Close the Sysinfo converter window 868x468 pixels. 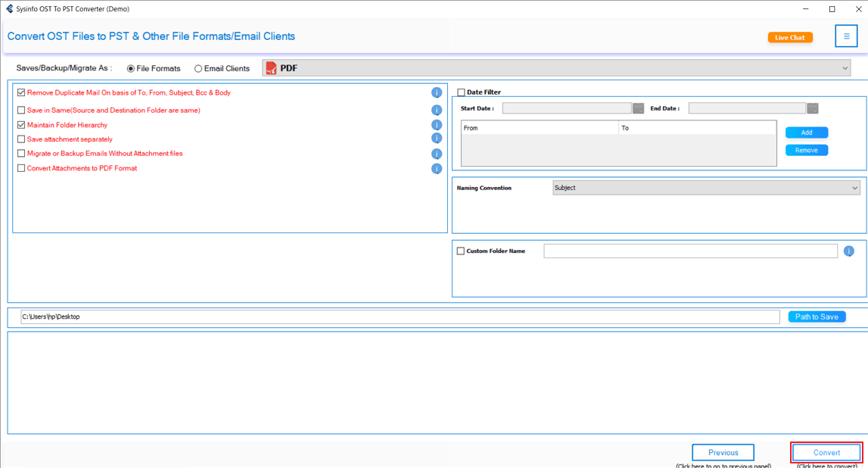coord(858,9)
